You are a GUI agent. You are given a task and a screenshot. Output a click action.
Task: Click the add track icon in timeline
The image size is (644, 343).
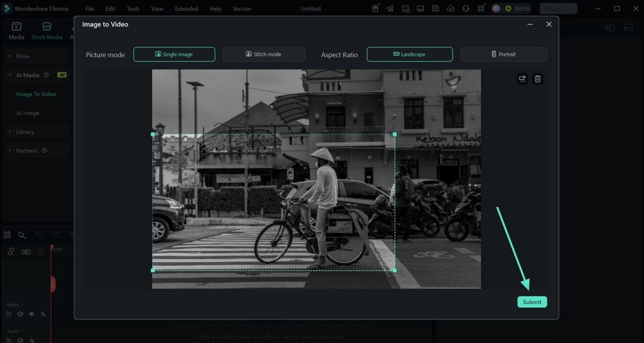41,252
